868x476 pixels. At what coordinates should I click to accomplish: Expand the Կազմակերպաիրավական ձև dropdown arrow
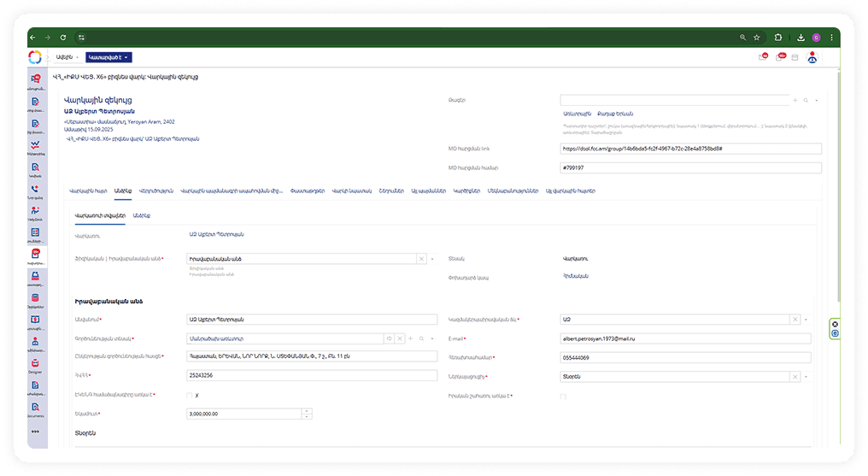tap(806, 320)
